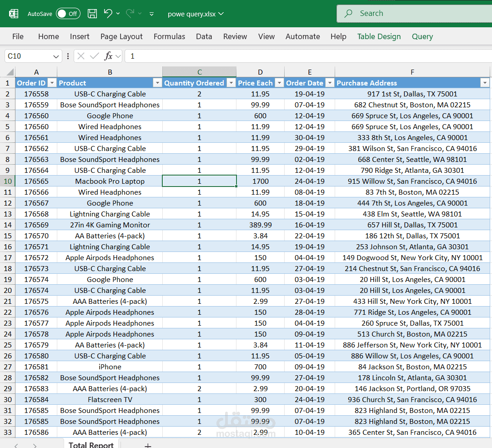Click the previous sheet navigation arrow
The height and width of the screenshot is (448, 492).
16,445
